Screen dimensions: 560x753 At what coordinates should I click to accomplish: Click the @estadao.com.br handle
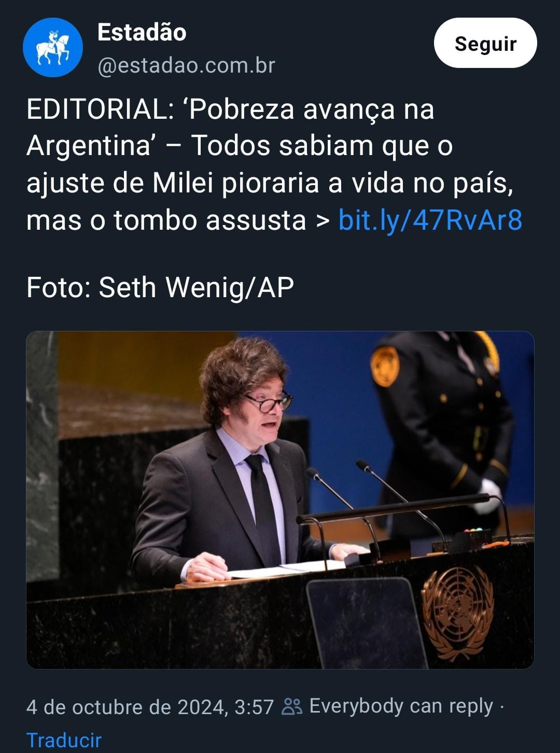click(x=186, y=66)
